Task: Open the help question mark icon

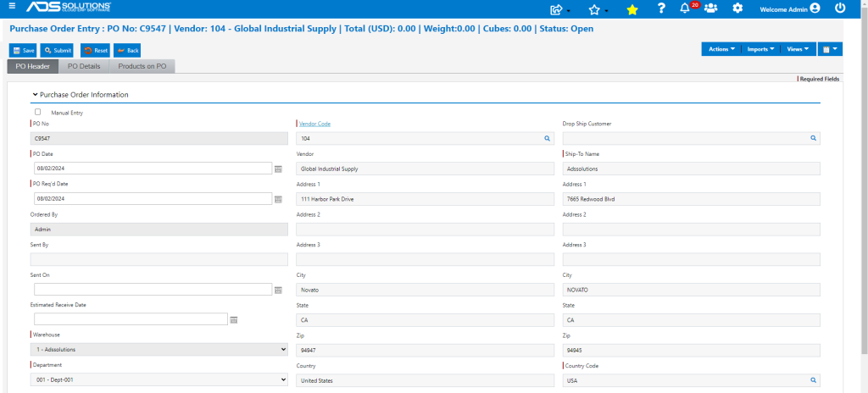Action: click(x=661, y=8)
